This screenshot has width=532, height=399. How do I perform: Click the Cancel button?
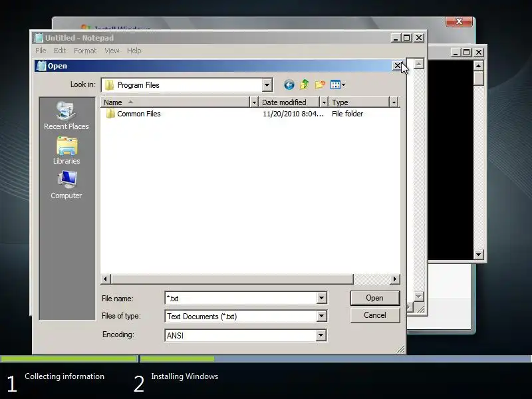[375, 315]
